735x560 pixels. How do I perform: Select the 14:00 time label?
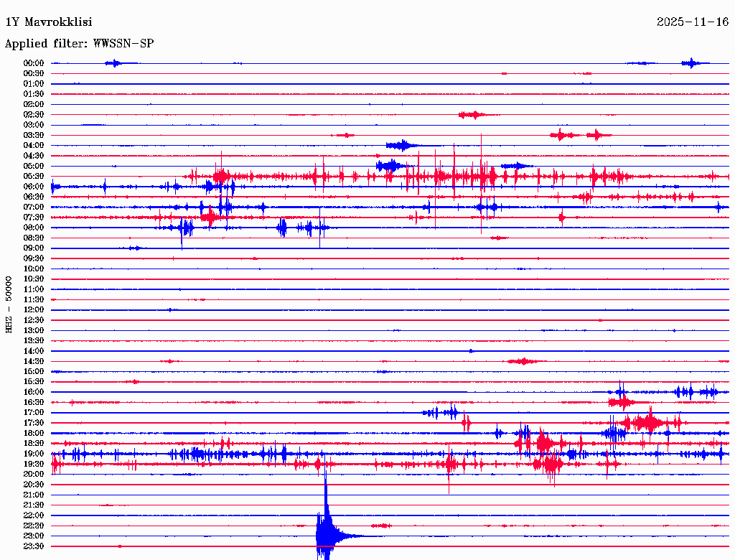point(34,351)
